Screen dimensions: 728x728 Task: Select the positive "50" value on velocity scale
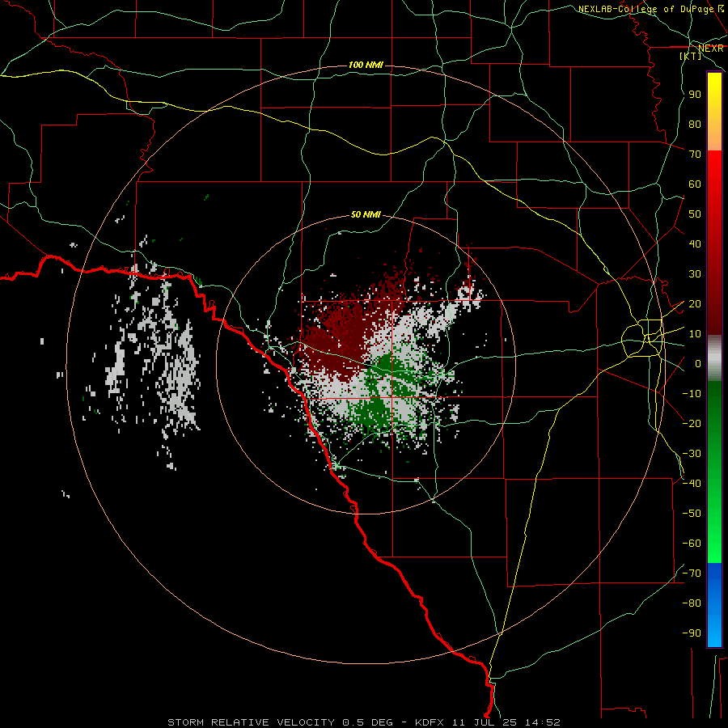pyautogui.click(x=695, y=214)
